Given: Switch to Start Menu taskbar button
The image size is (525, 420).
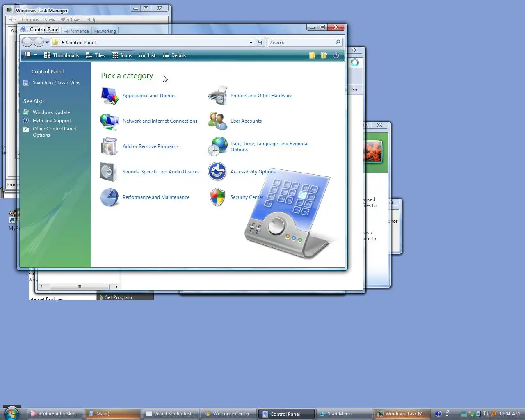Looking at the screenshot, I should click(x=344, y=414).
